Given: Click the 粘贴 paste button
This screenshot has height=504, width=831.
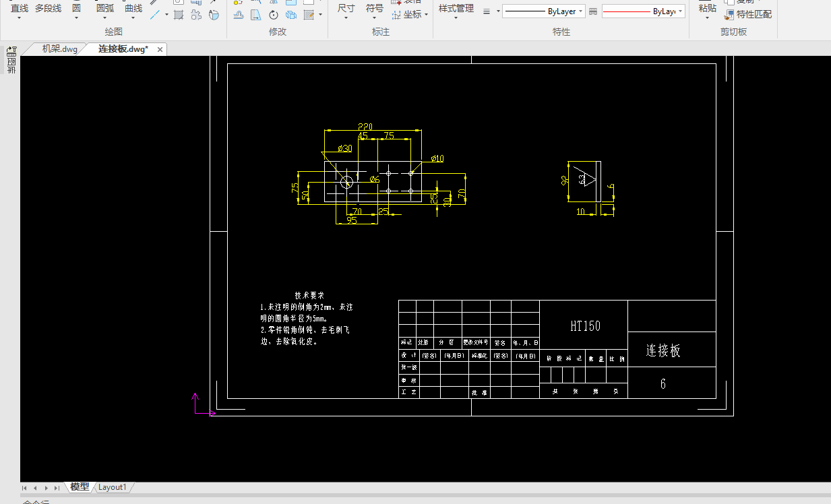Looking at the screenshot, I should [707, 8].
